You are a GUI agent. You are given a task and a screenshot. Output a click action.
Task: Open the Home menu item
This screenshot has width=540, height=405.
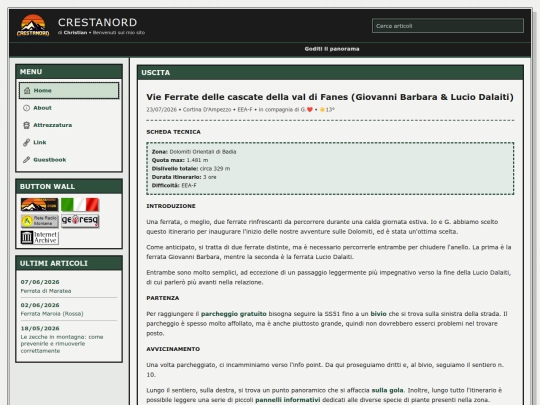(x=69, y=91)
